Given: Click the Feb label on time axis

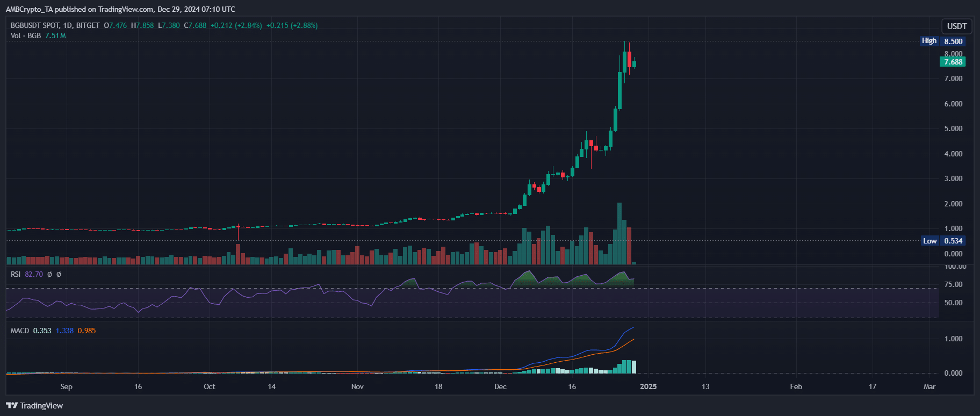Looking at the screenshot, I should pos(796,386).
